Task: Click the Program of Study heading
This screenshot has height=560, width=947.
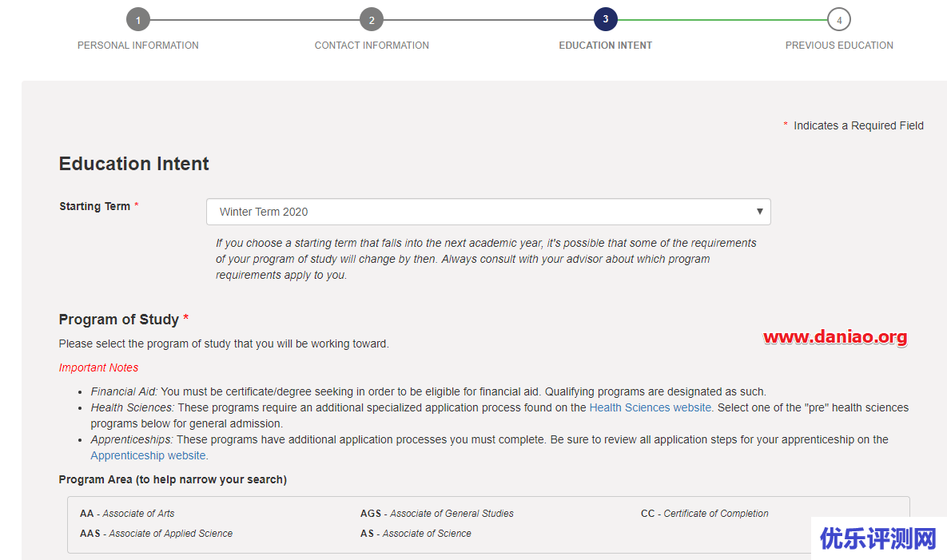Action: (x=123, y=320)
